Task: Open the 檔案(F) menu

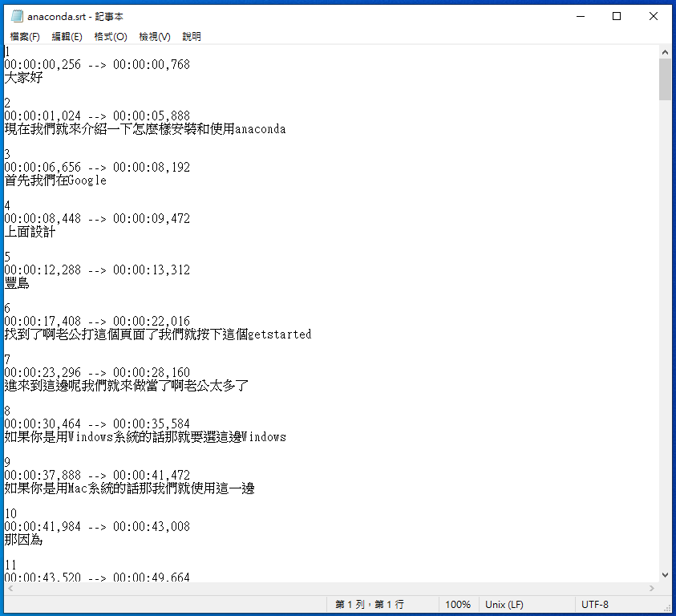Action: [x=25, y=37]
